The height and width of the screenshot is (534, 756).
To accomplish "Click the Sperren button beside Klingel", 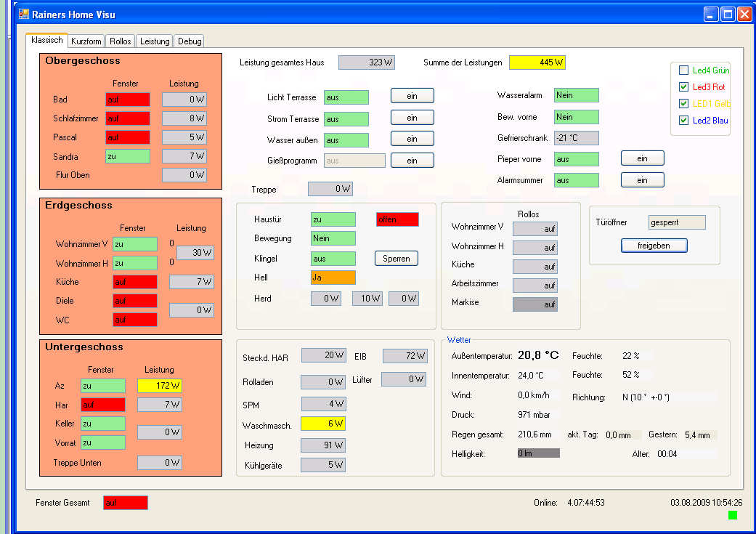I will point(396,258).
